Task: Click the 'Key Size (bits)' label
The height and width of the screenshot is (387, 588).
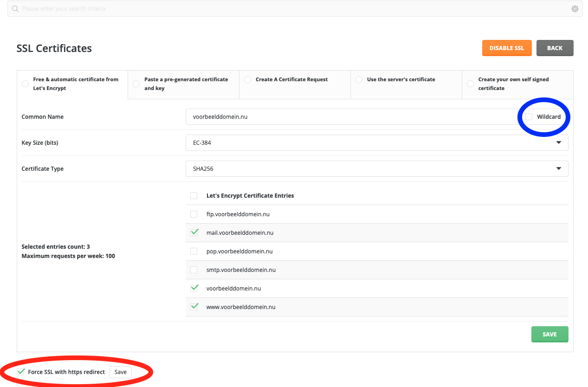Action: click(40, 143)
